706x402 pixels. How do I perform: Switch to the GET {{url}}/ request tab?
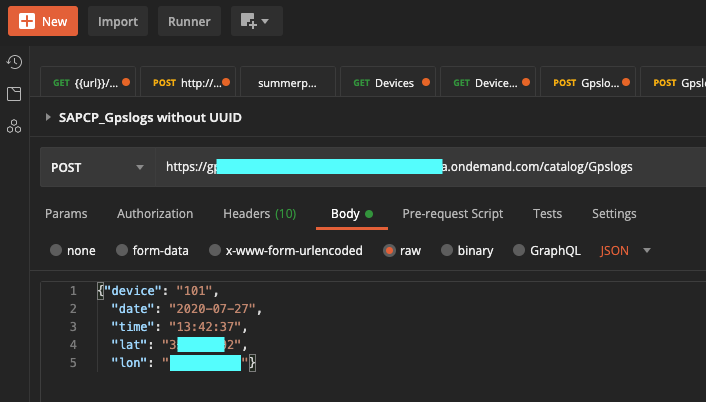click(x=88, y=82)
